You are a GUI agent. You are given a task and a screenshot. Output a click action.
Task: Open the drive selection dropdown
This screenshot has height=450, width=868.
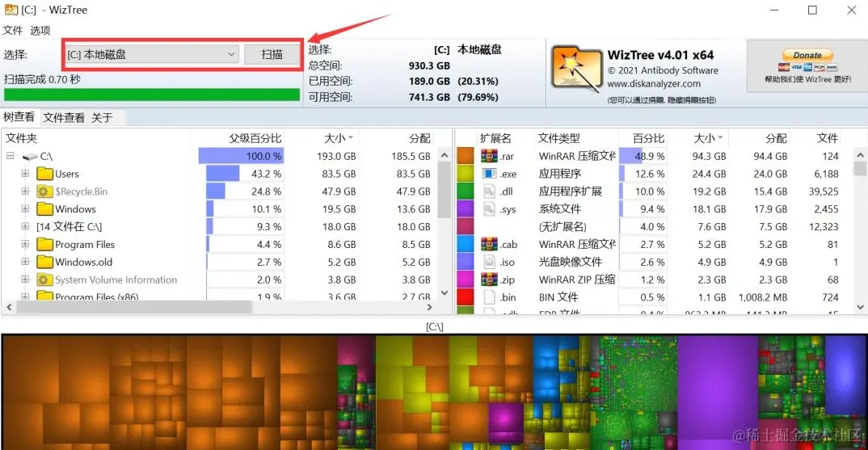click(x=152, y=54)
